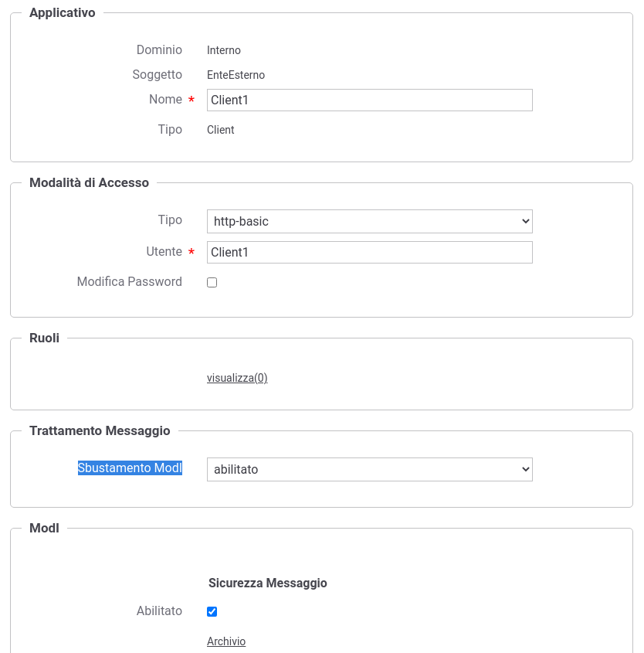The image size is (644, 653).
Task: Click the Modalità di Accesso section heading
Action: (x=89, y=182)
